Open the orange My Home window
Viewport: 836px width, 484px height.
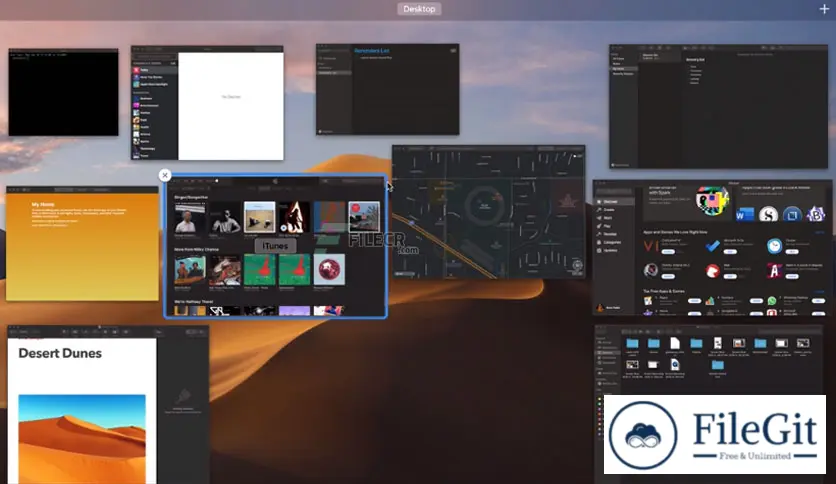click(x=82, y=244)
